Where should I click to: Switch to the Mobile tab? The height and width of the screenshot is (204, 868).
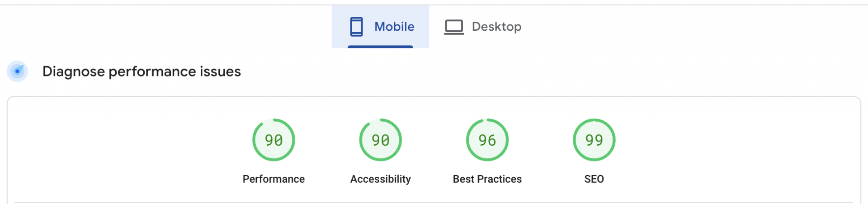(380, 27)
